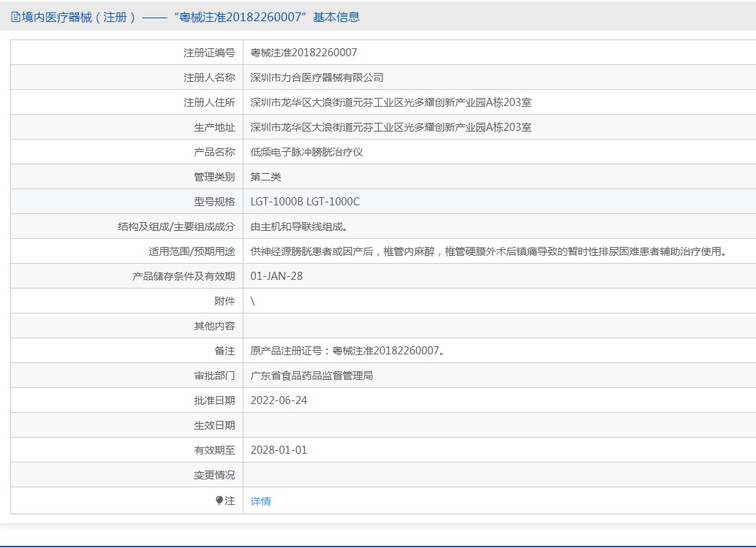Click approval department 广东省食品药品监督管理局
The image size is (756, 548).
[x=311, y=376]
